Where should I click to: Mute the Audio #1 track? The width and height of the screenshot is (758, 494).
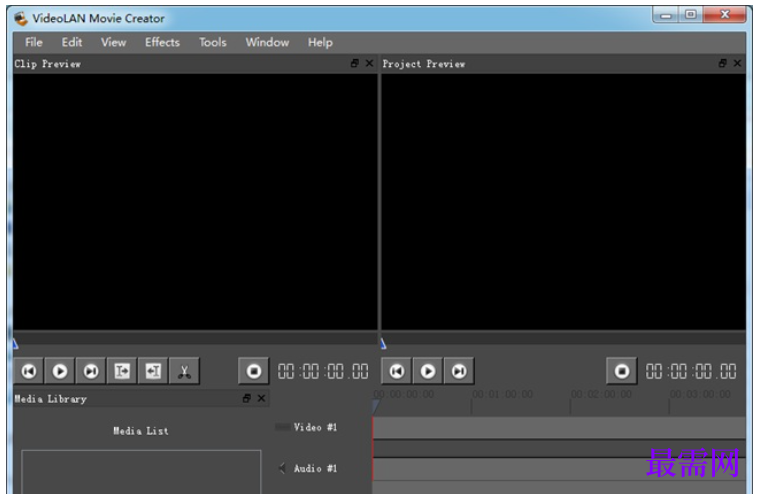282,468
